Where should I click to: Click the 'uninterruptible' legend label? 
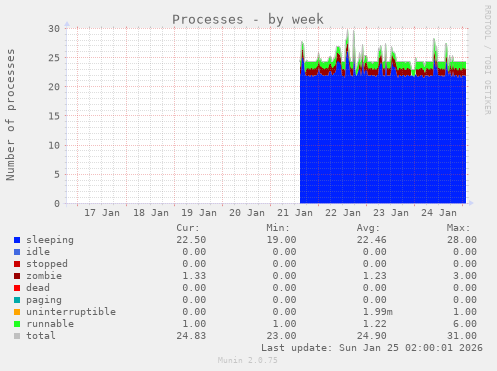tap(71, 312)
